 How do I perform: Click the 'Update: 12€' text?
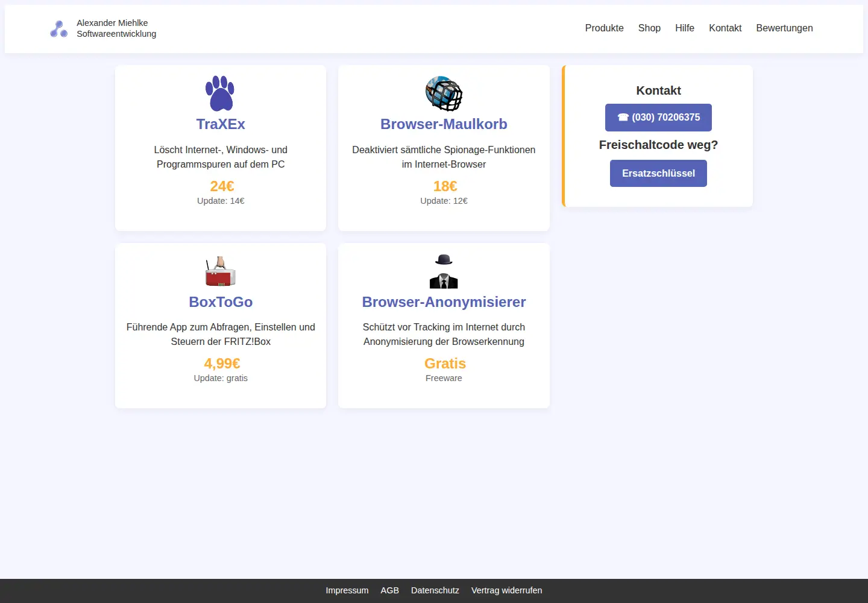click(444, 201)
